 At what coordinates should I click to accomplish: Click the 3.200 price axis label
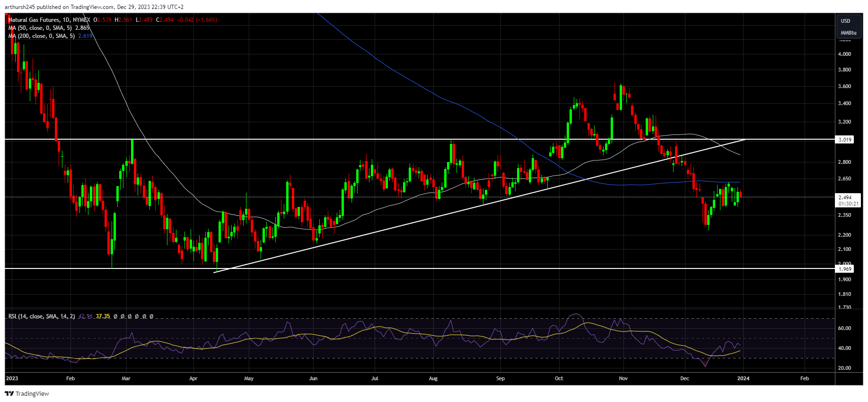844,122
